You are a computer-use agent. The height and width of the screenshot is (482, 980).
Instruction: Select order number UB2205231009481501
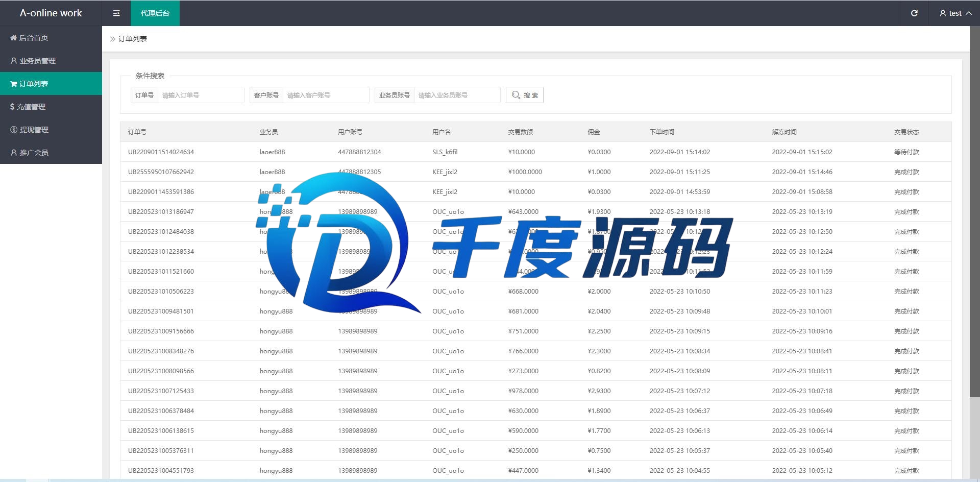[x=161, y=311]
